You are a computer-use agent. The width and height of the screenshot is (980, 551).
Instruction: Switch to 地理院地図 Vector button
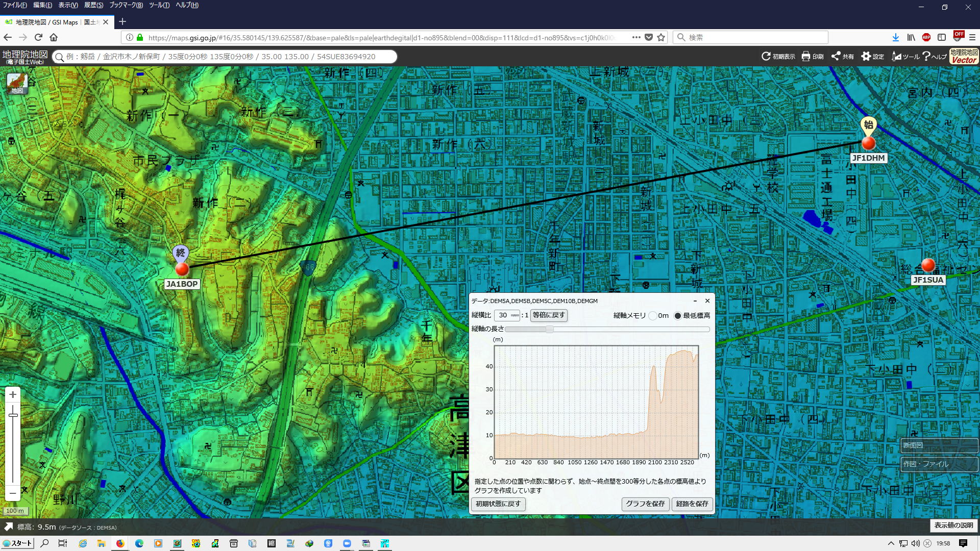(x=964, y=56)
